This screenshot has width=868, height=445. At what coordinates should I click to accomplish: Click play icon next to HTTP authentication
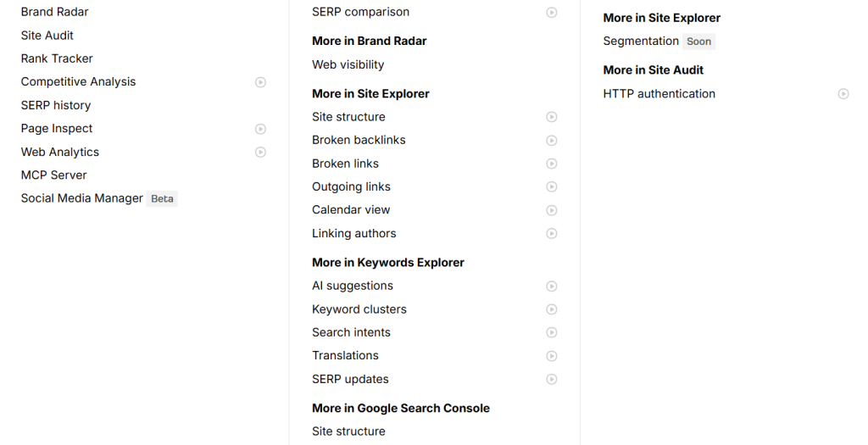click(x=843, y=94)
